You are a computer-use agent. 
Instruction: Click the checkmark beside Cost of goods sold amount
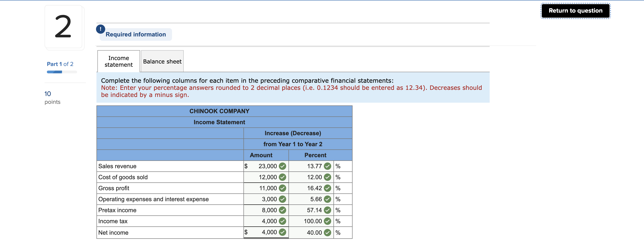pos(282,177)
